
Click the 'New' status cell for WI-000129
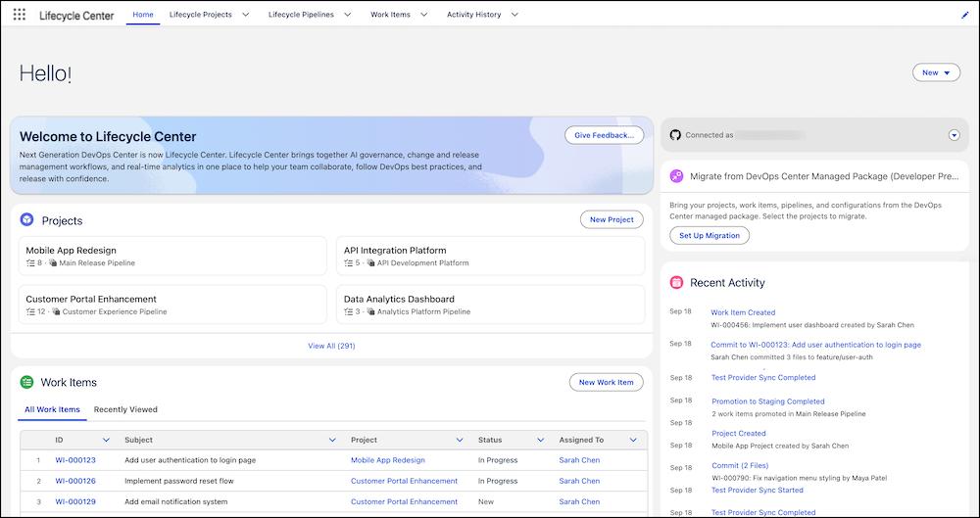click(x=486, y=501)
